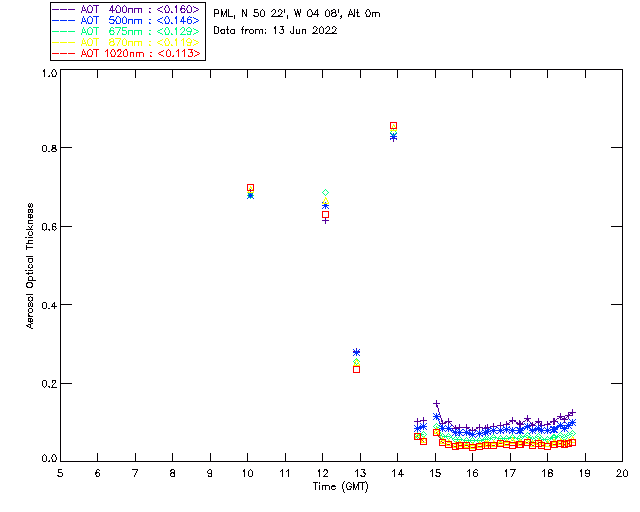Click the station text 'PML, N 50 22', W 04 08''
Image resolution: width=640 pixels, height=512 pixels.
pyautogui.click(x=278, y=14)
